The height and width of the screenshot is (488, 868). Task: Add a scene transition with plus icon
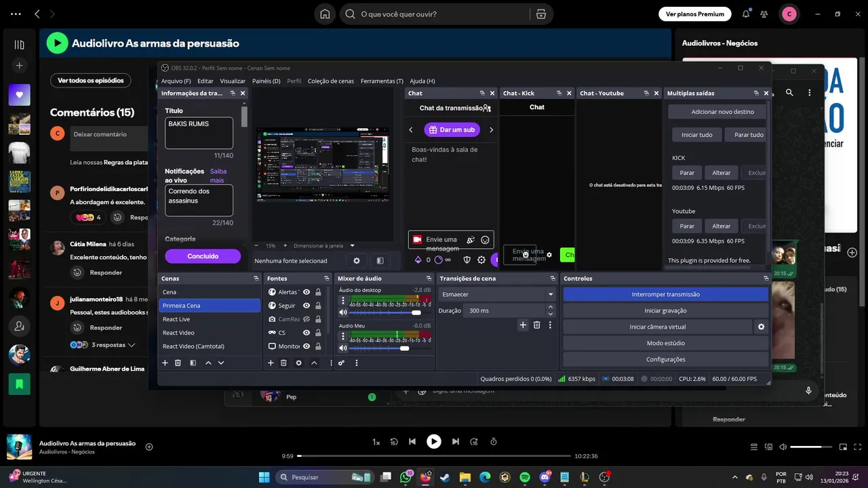(523, 325)
